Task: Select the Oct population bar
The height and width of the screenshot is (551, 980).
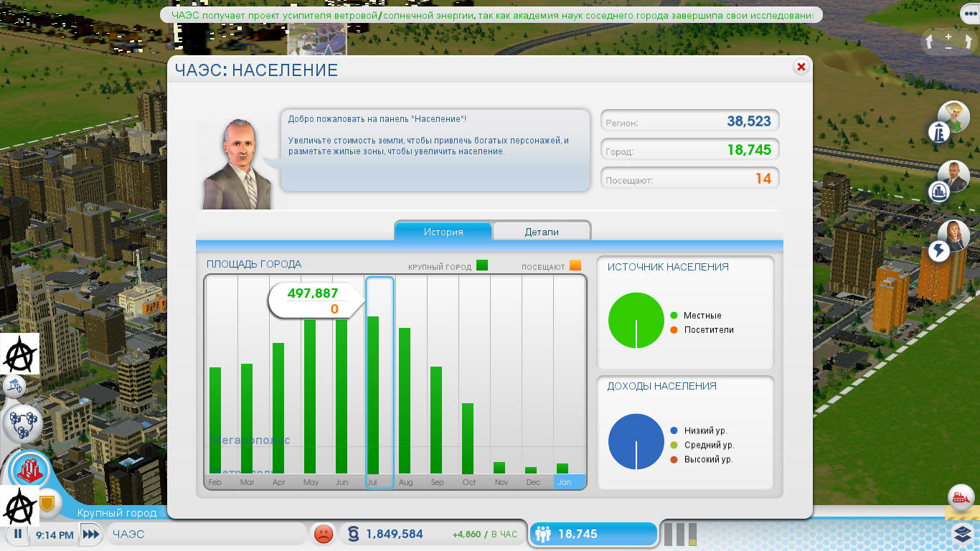Action: [468, 438]
